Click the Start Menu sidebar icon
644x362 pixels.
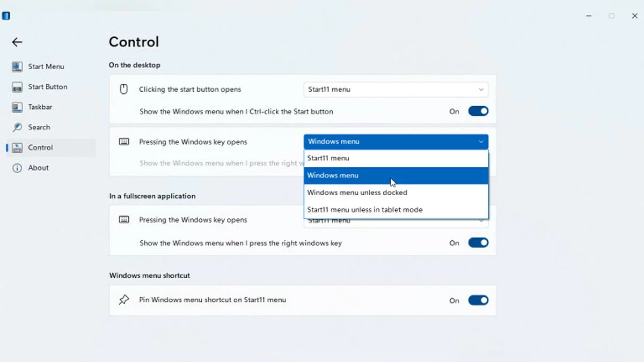tap(17, 67)
